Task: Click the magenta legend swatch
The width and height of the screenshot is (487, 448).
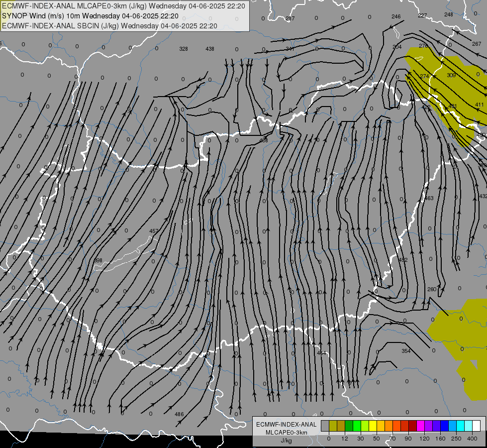Action: tap(420, 426)
